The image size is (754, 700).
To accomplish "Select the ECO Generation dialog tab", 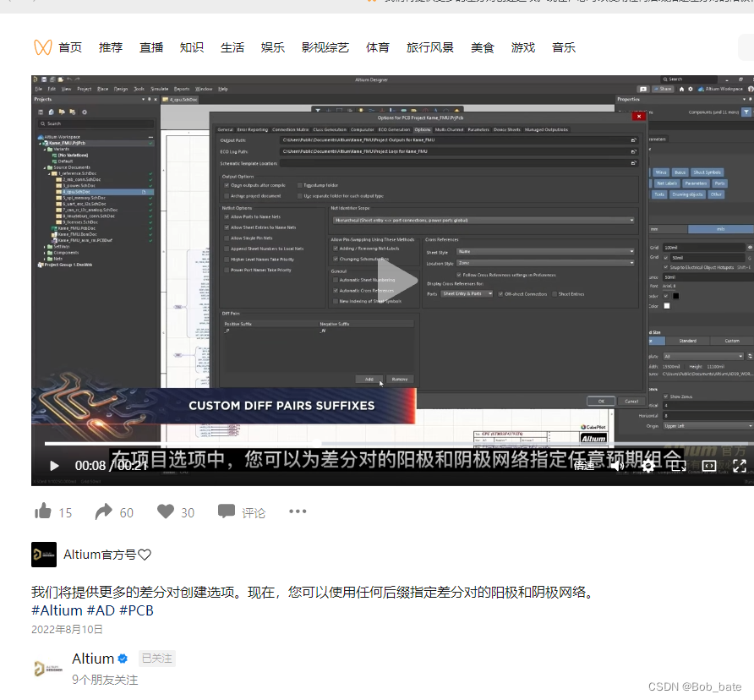I will (x=394, y=129).
